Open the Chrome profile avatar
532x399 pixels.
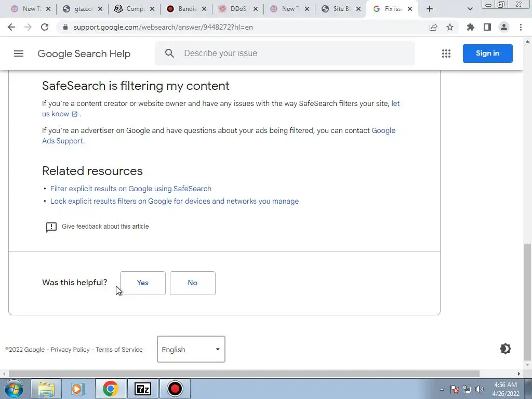[x=504, y=27]
